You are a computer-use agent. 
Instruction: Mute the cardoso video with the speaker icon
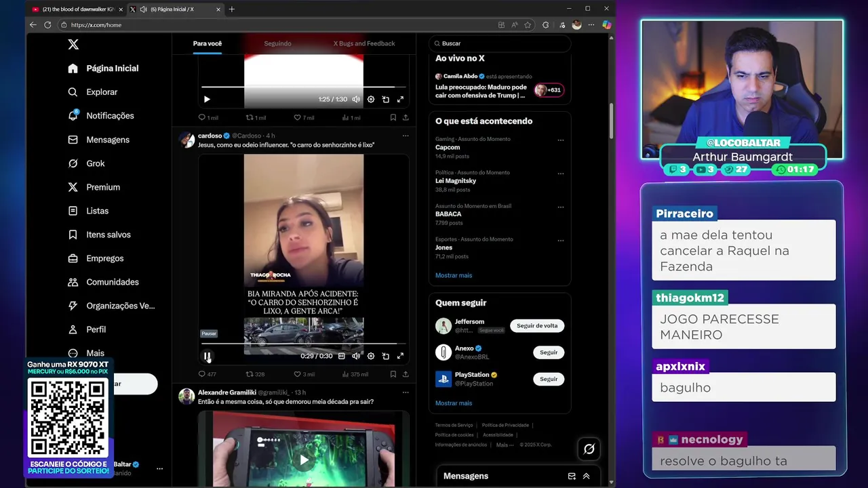(356, 356)
